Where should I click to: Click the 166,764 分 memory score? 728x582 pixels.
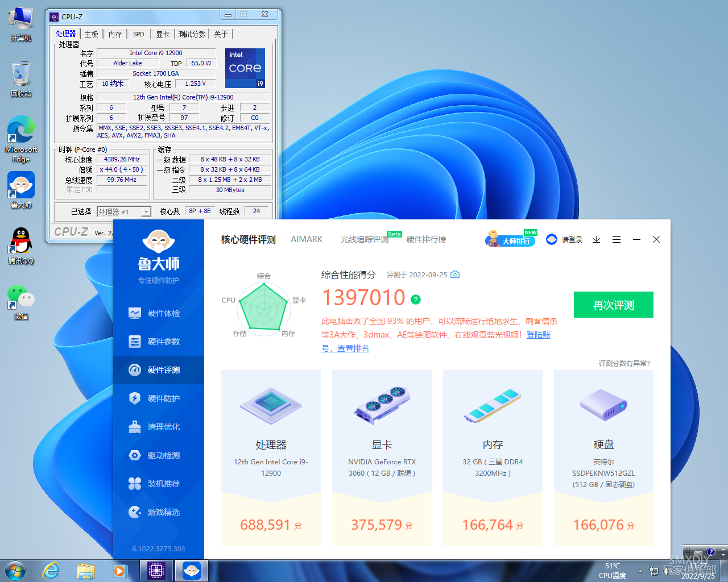[x=493, y=525]
